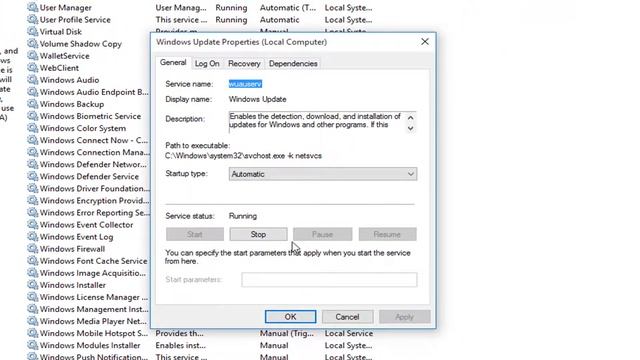This screenshot has height=360, width=640.
Task: Click 'Manual (Trig...' startup cell for Mobile Hotspot
Action: [x=287, y=333]
